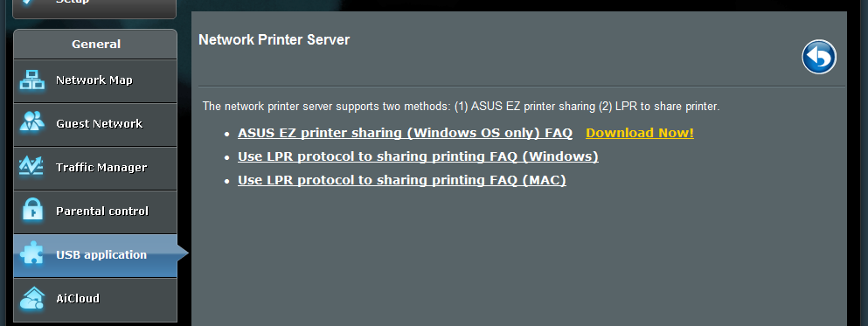Open LPR protocol FAQ (MAC) link

coord(402,180)
